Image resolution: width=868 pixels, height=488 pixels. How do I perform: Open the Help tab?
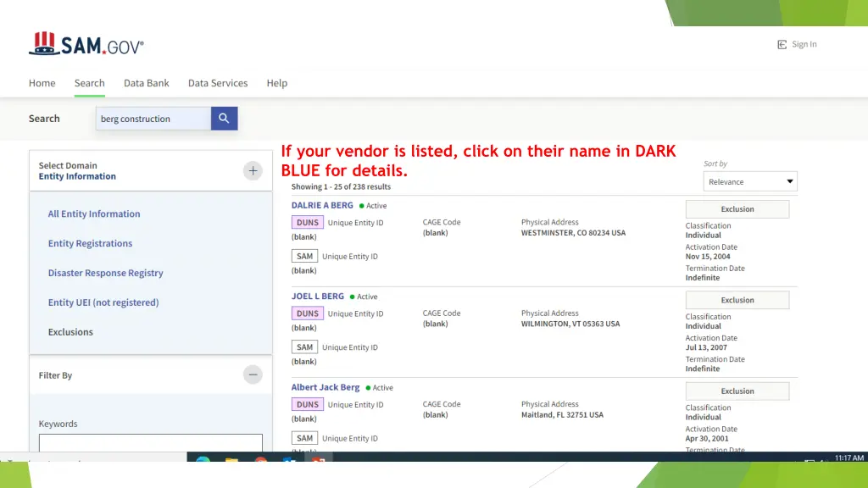[x=277, y=83]
